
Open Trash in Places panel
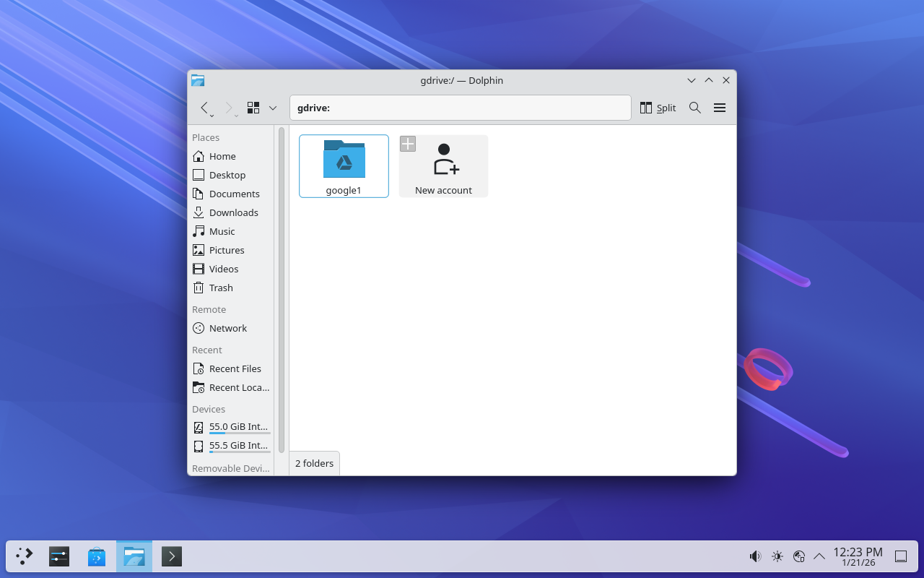(x=221, y=288)
